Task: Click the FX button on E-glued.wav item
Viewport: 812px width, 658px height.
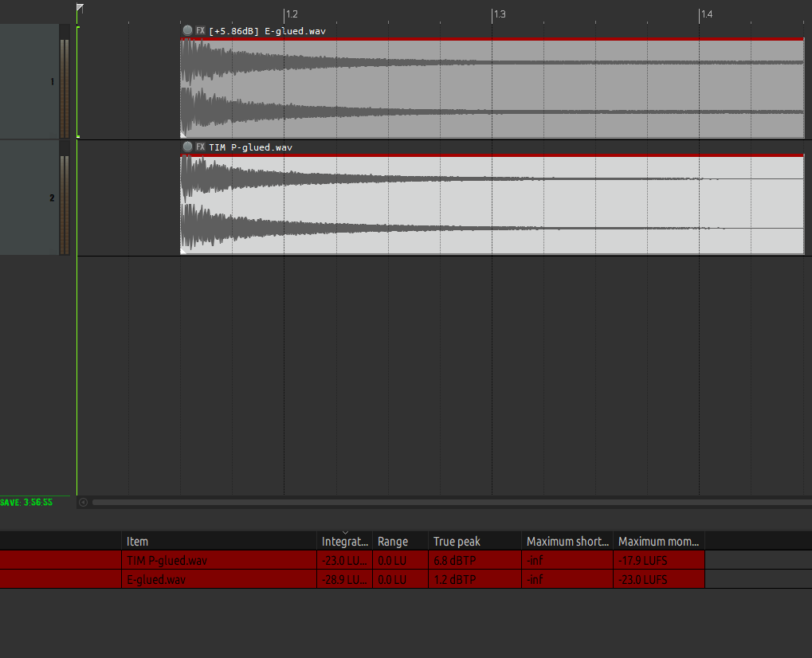Action: 201,30
